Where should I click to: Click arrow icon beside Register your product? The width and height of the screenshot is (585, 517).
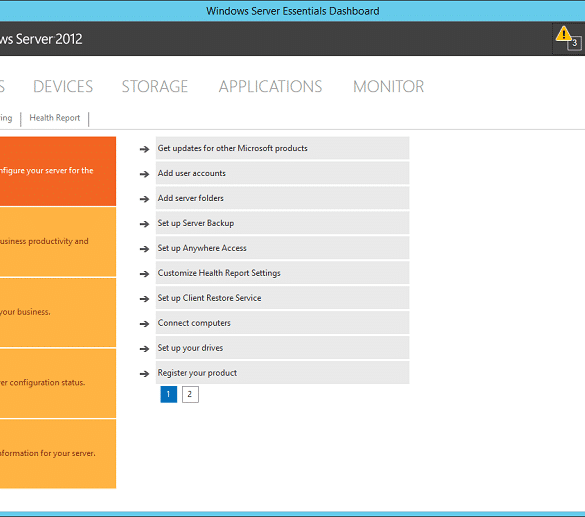pos(144,374)
